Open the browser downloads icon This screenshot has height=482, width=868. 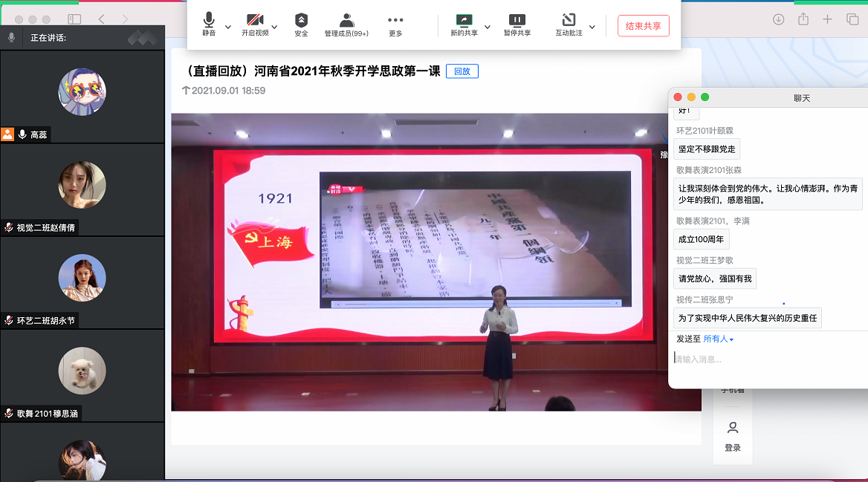(778, 19)
